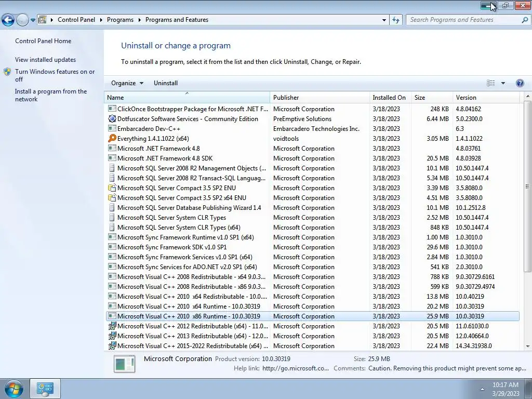Click the Back navigation arrow button

[8, 20]
